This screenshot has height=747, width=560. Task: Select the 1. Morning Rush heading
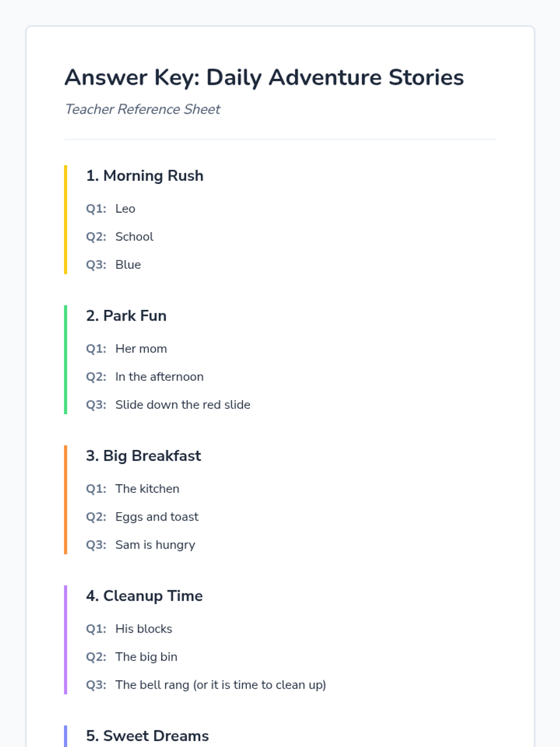[145, 176]
